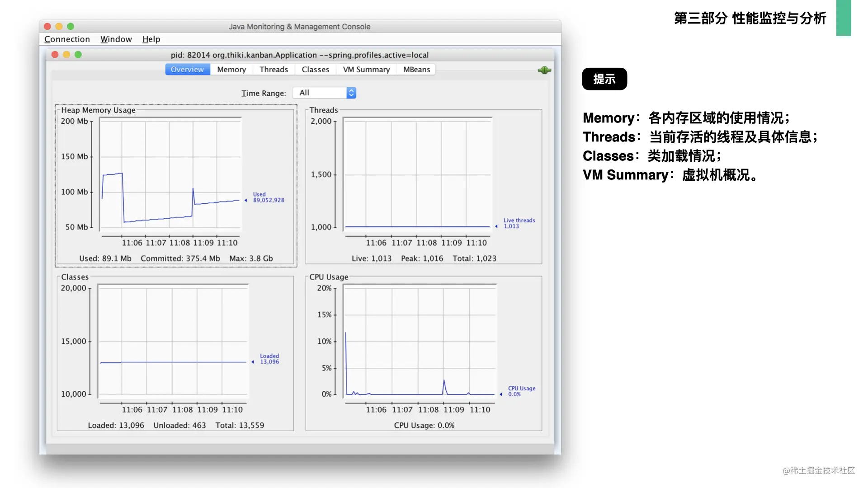Open the Window menu
This screenshot has height=488, width=868.
click(x=116, y=39)
